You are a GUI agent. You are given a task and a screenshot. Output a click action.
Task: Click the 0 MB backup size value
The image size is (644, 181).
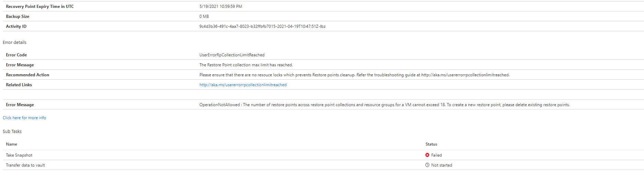[204, 16]
